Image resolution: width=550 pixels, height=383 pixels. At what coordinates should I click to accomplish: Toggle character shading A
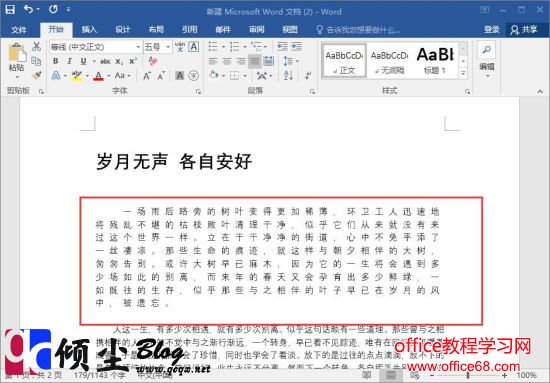click(x=180, y=75)
